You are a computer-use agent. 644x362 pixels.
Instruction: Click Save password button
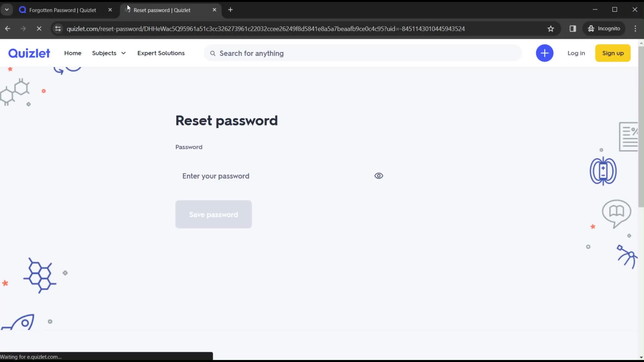214,215
